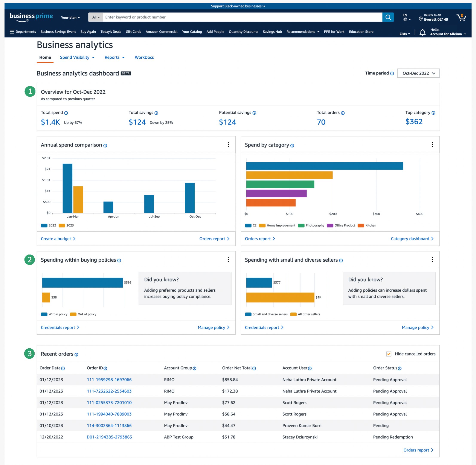Image resolution: width=476 pixels, height=465 pixels.
Task: Expand the Recommendations dropdown
Action: [303, 32]
